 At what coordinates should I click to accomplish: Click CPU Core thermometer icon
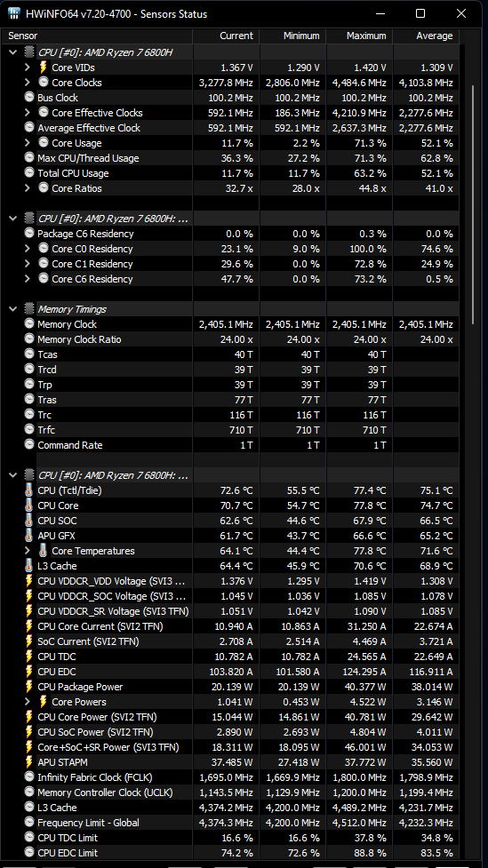29,506
